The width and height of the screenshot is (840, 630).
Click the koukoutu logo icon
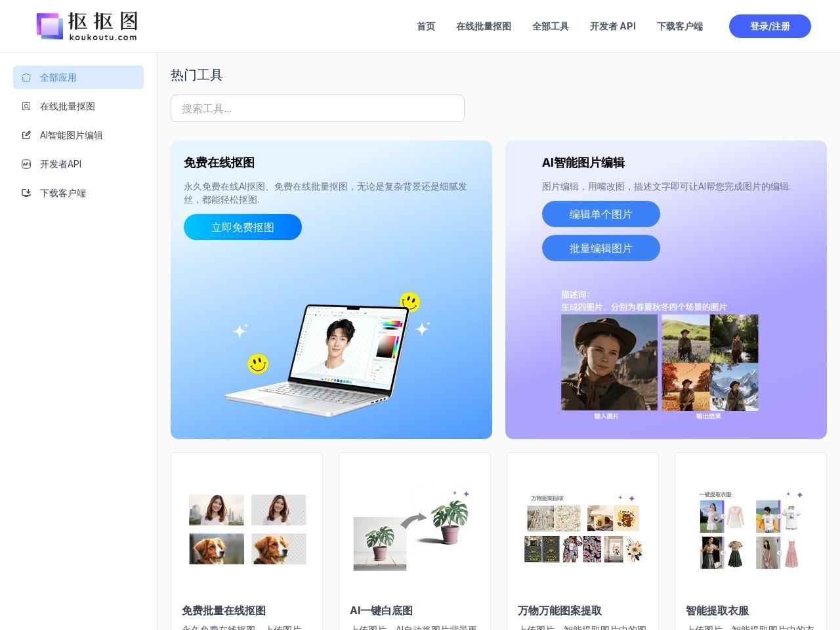pyautogui.click(x=50, y=26)
